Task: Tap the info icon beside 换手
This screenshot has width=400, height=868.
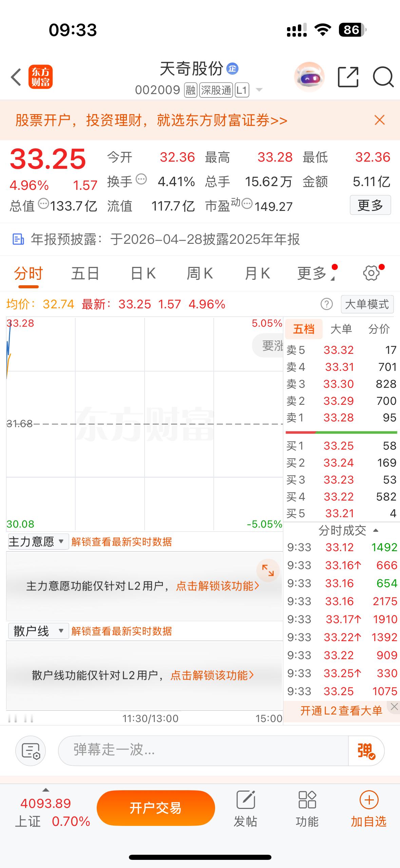Action: coord(141,179)
